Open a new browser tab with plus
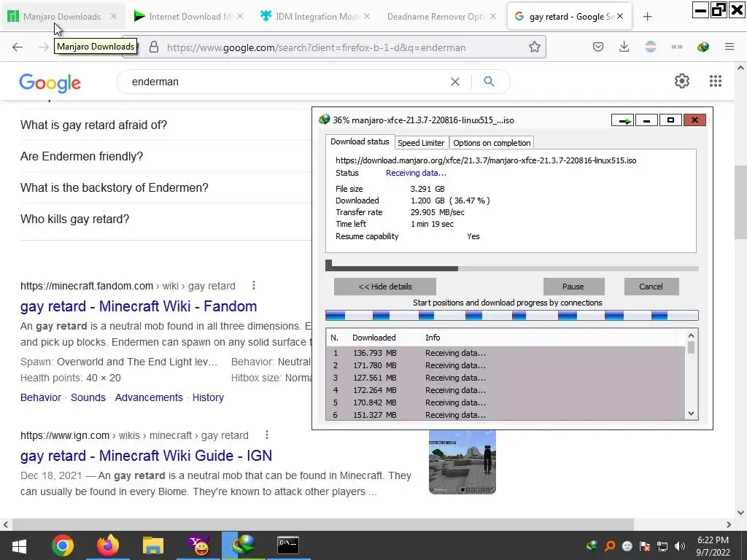This screenshot has width=747, height=560. 647,17
